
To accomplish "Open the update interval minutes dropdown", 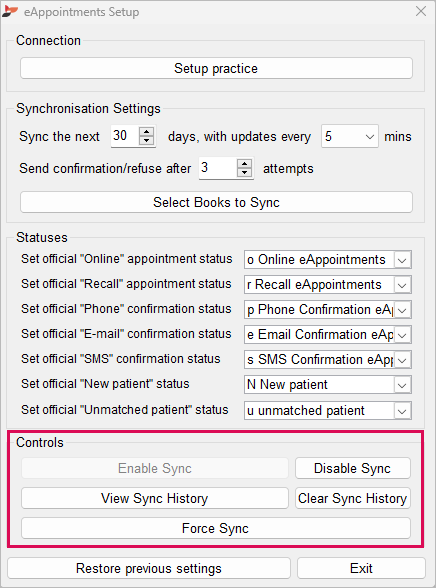I will 349,136.
